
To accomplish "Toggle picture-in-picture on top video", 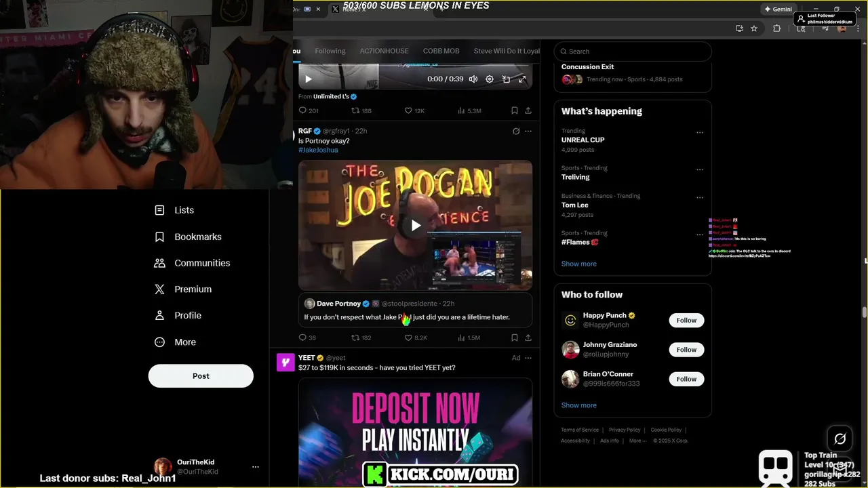I will click(x=506, y=79).
